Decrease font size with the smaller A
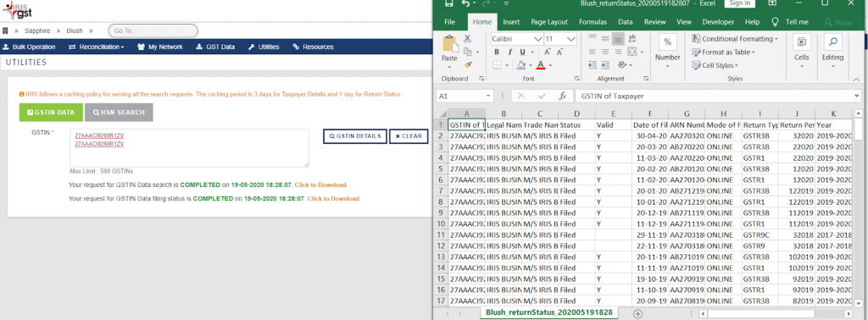 559,52
